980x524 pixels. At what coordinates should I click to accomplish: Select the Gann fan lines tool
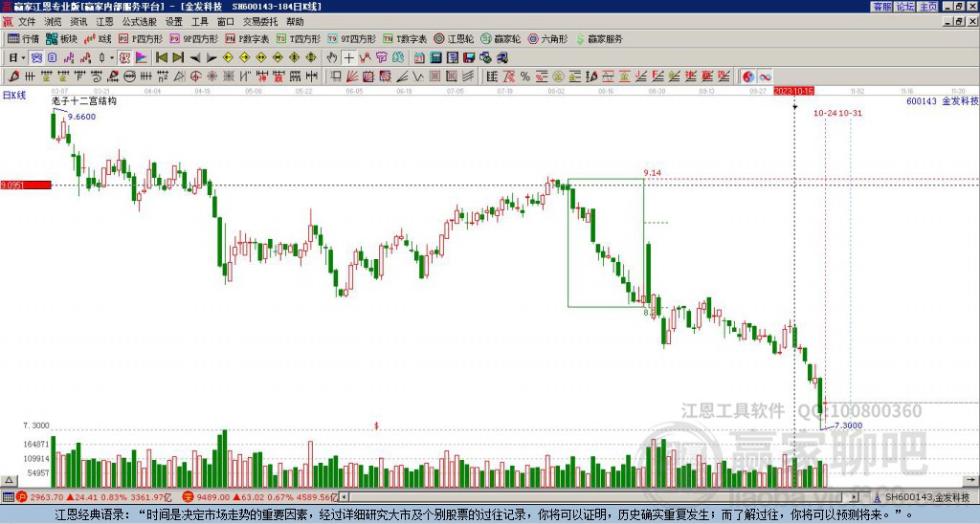tap(352, 76)
